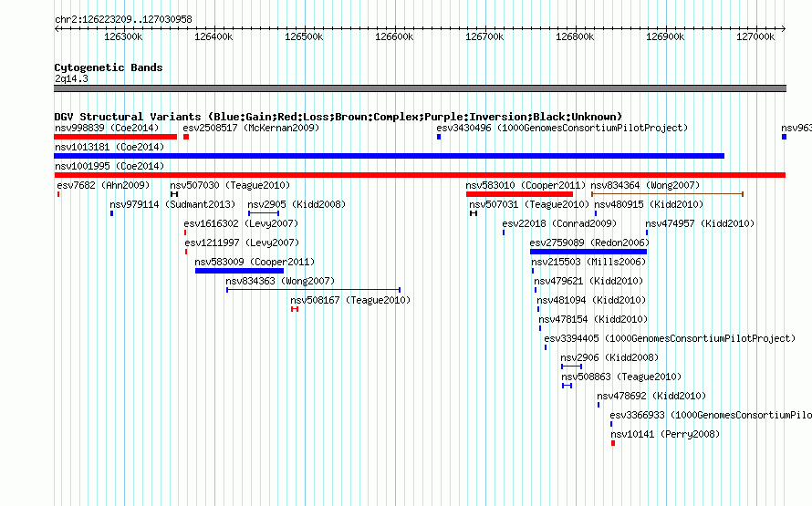812x506 pixels.
Task: Click the 127000k ruler position label
Action: point(755,36)
